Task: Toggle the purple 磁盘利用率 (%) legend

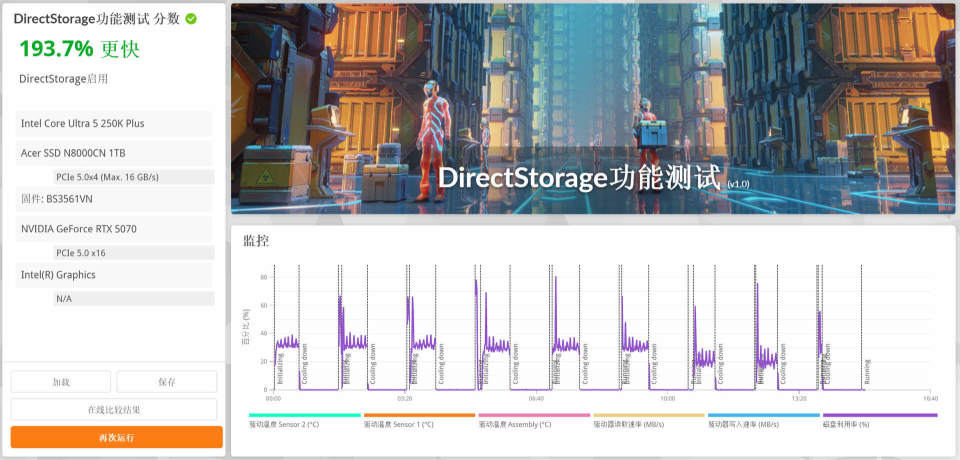Action: coord(880,420)
